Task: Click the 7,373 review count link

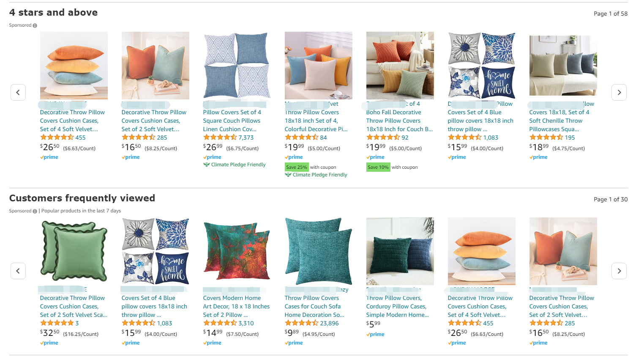Action: point(246,137)
